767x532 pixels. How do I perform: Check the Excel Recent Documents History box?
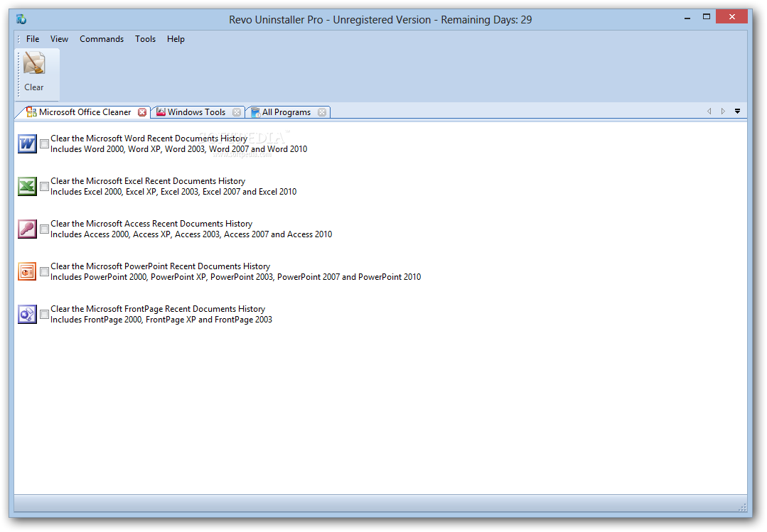pyautogui.click(x=44, y=186)
